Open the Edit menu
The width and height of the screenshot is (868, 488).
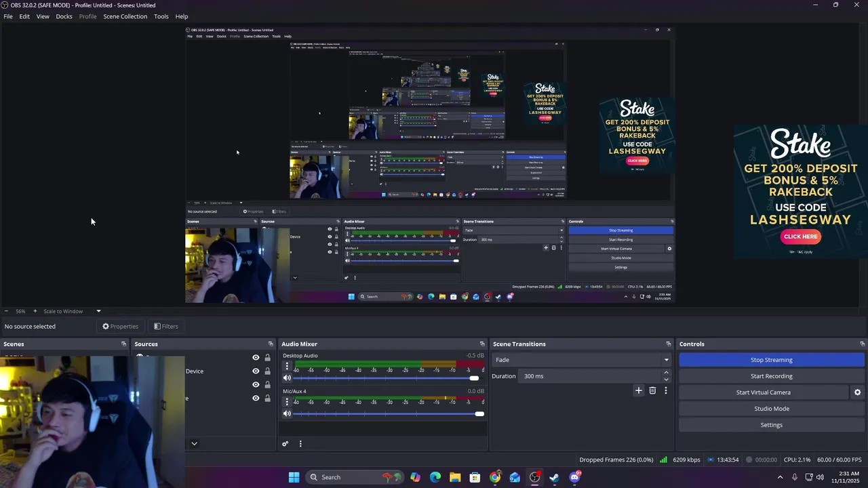tap(24, 16)
